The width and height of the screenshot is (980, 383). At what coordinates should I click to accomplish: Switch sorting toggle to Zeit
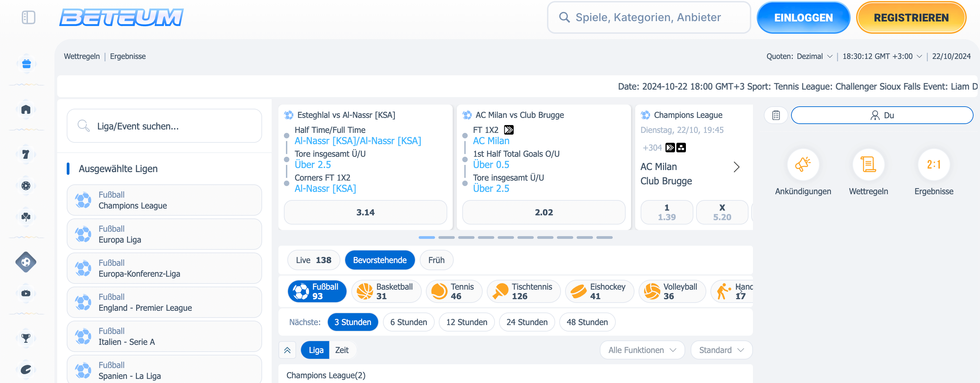[342, 350]
